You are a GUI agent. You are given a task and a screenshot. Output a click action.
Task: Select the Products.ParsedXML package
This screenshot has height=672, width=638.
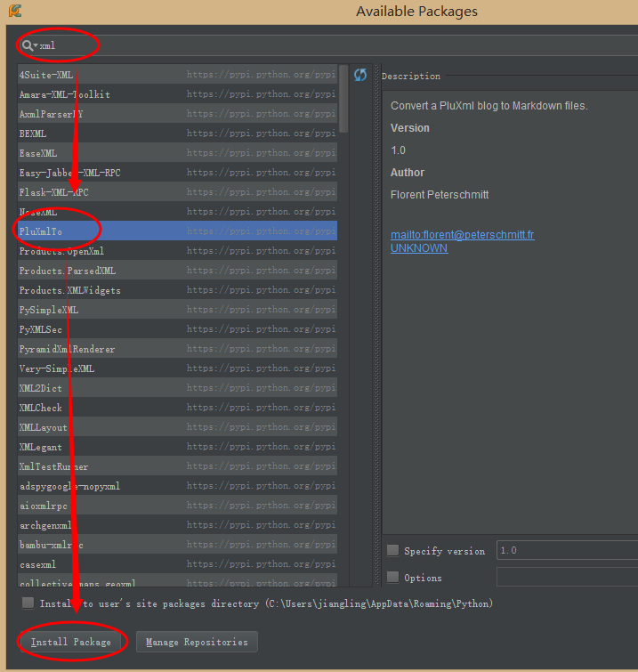(x=177, y=271)
